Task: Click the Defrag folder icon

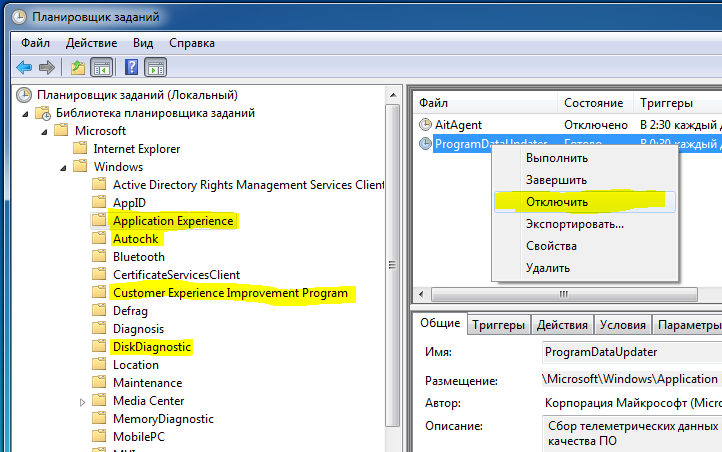Action: point(99,310)
